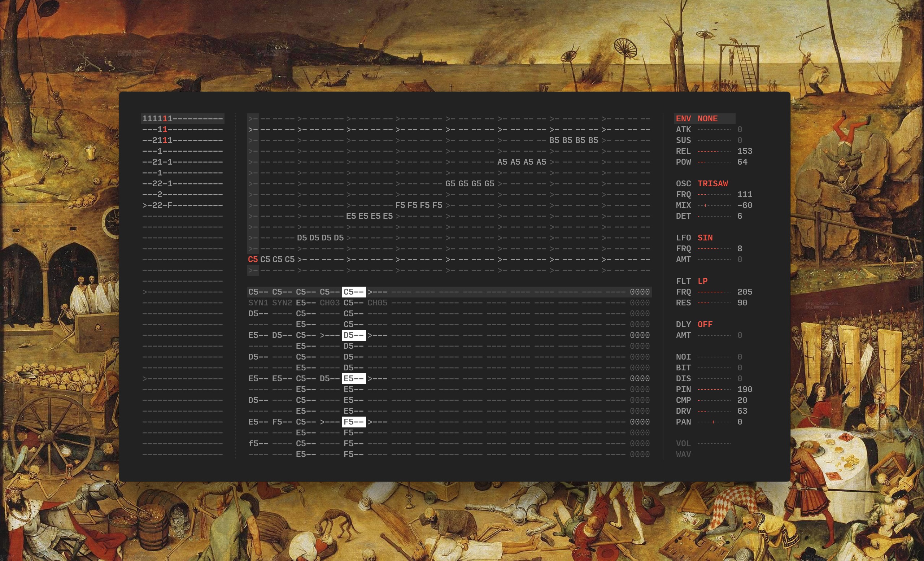924x561 pixels.
Task: Click the PAN slider center marker
Action: pos(713,422)
